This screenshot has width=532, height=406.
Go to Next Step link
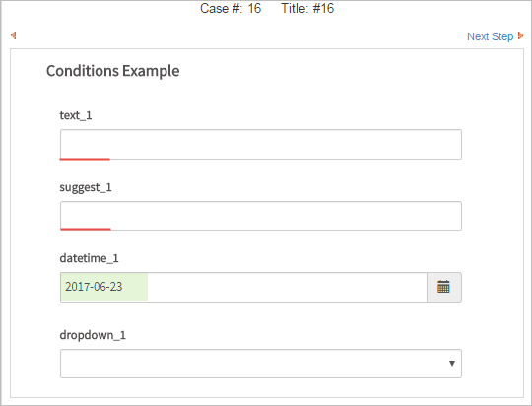pyautogui.click(x=490, y=36)
